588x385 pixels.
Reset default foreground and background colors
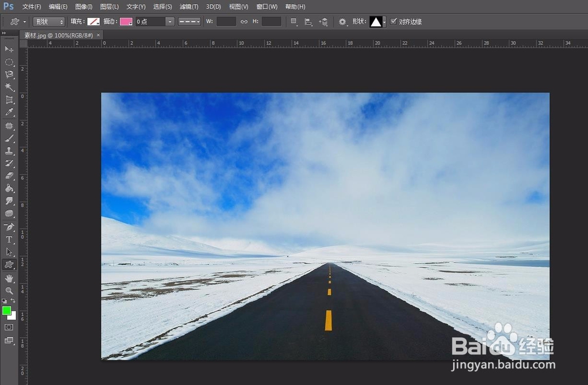[4, 300]
